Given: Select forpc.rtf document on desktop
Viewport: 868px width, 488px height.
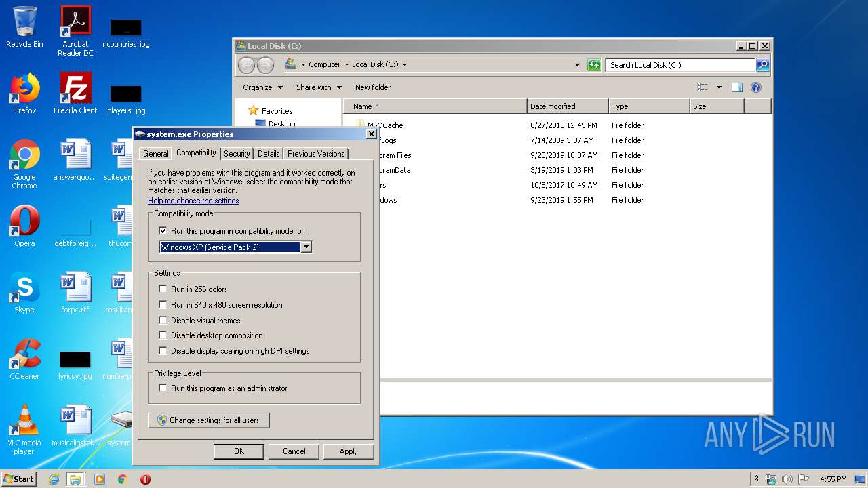Looking at the screenshot, I should point(75,293).
